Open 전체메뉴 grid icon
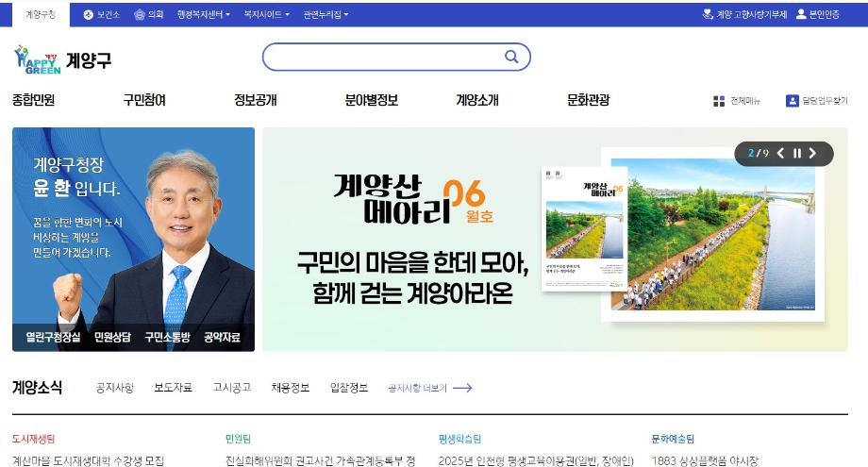The image size is (868, 467). pyautogui.click(x=719, y=101)
